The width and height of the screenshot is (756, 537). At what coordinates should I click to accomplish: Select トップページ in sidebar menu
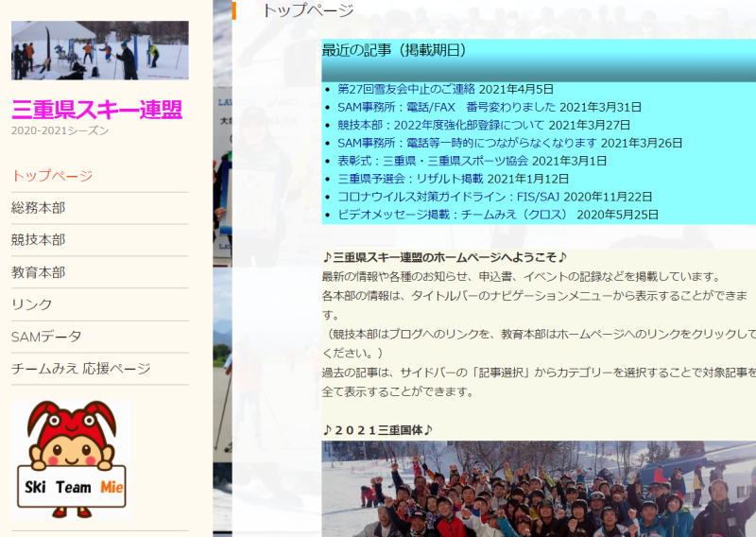coord(52,176)
